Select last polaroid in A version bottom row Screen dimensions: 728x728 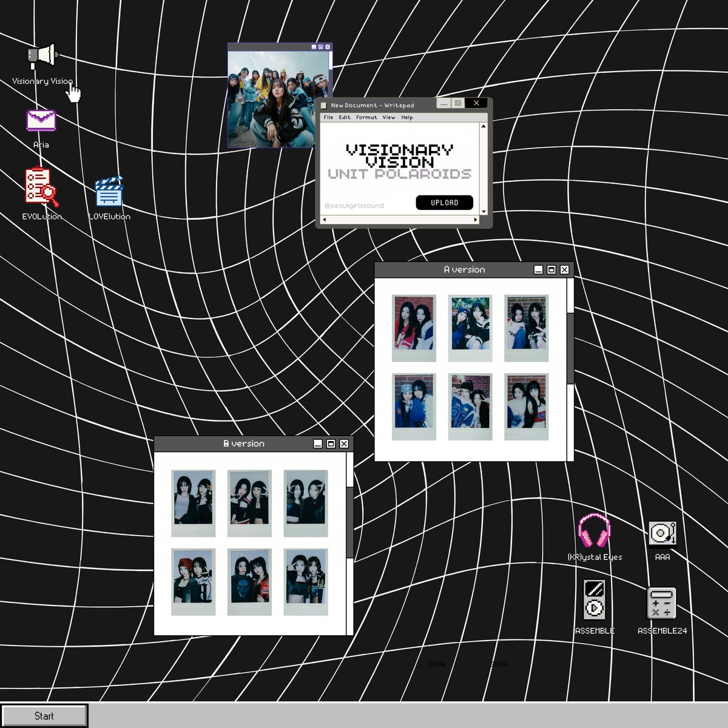527,407
